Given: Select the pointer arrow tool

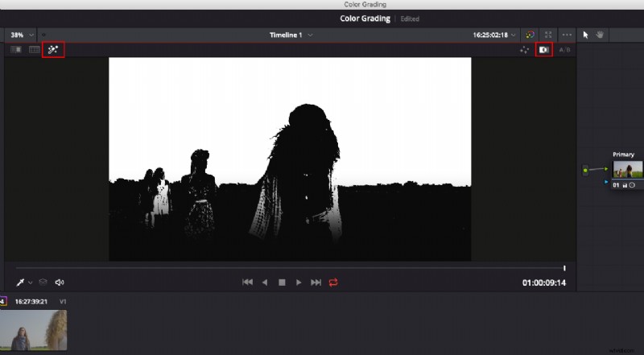Looking at the screenshot, I should 586,35.
